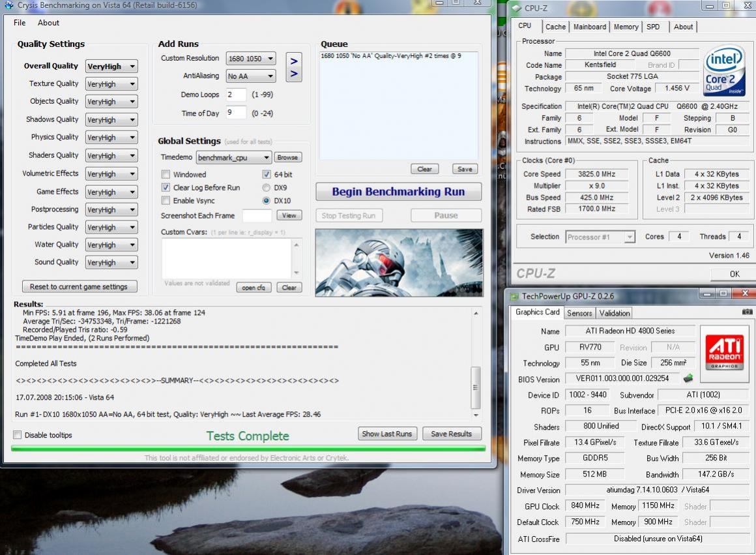Image resolution: width=756 pixels, height=555 pixels.
Task: Open the File menu
Action: pyautogui.click(x=20, y=23)
